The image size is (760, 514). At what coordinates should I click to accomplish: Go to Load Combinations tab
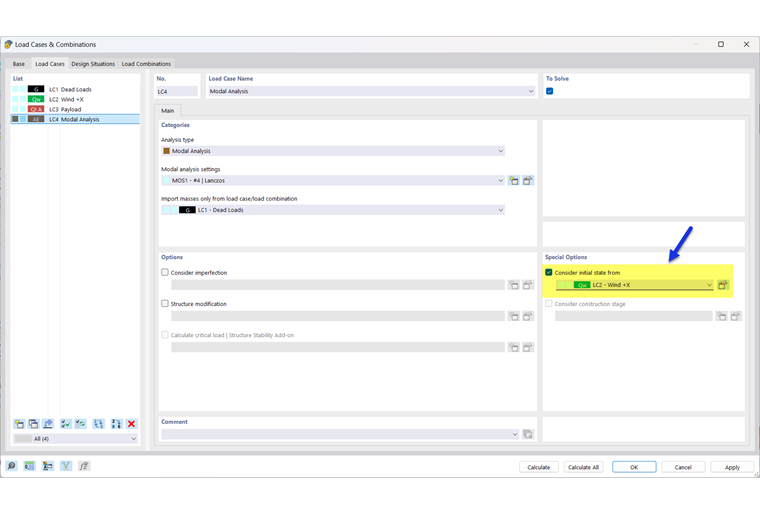[x=146, y=64]
